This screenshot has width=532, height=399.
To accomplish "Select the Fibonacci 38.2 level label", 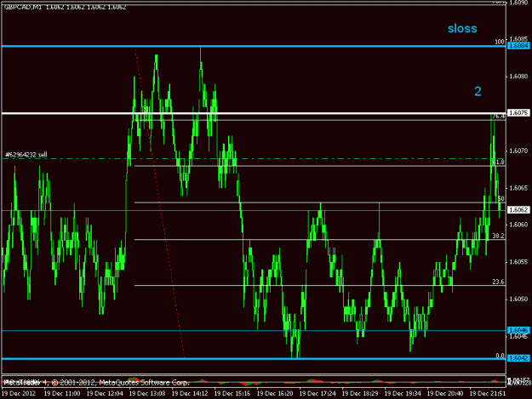I will click(x=498, y=236).
